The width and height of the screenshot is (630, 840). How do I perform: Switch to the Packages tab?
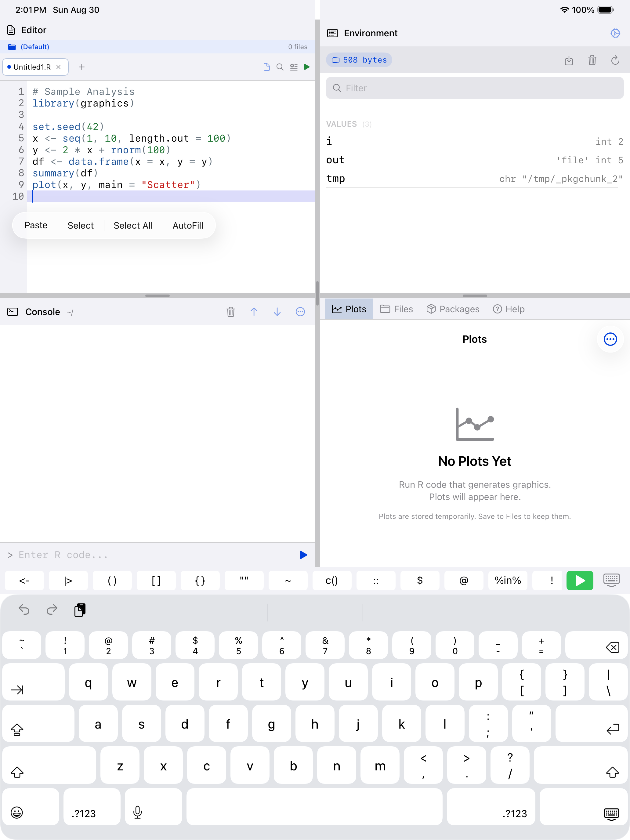pos(453,309)
